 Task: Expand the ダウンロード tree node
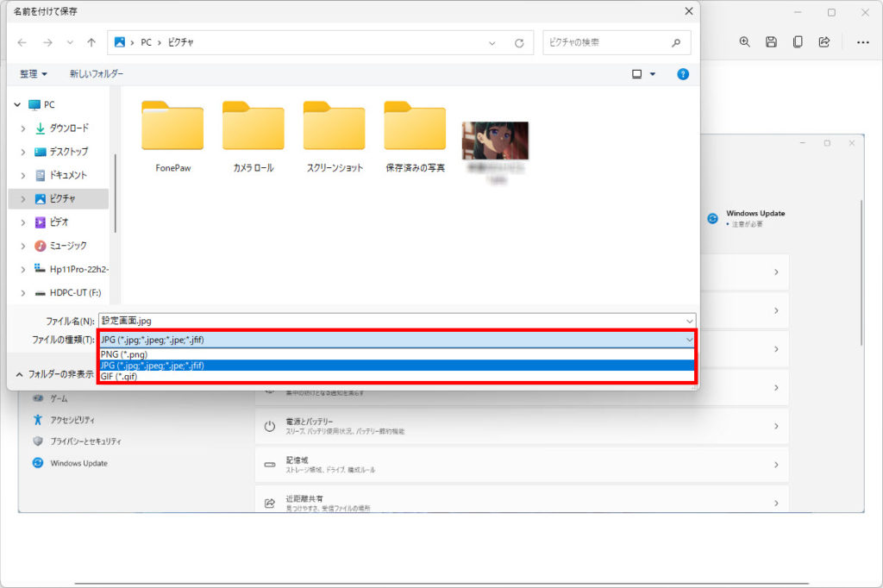pyautogui.click(x=23, y=128)
